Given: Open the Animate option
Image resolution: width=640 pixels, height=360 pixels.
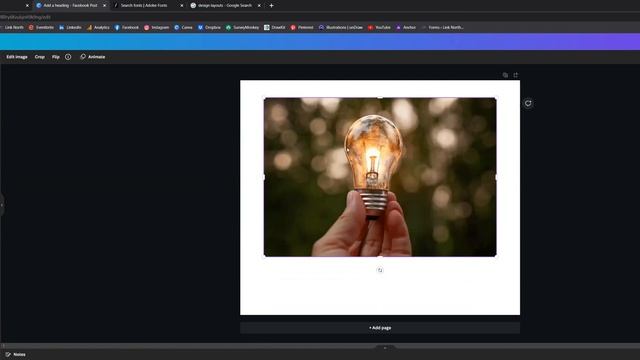Looking at the screenshot, I should click(x=93, y=57).
